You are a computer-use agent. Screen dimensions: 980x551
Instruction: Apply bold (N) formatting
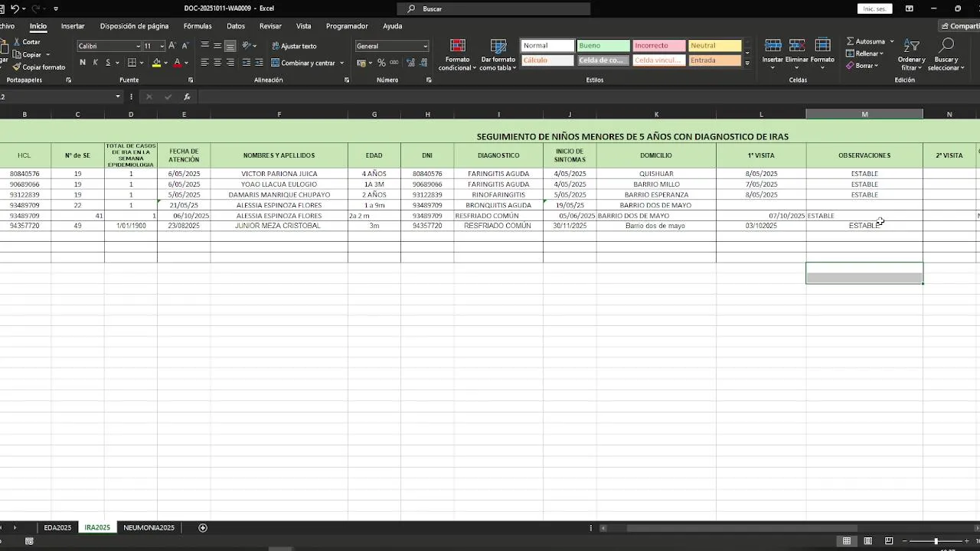click(83, 63)
